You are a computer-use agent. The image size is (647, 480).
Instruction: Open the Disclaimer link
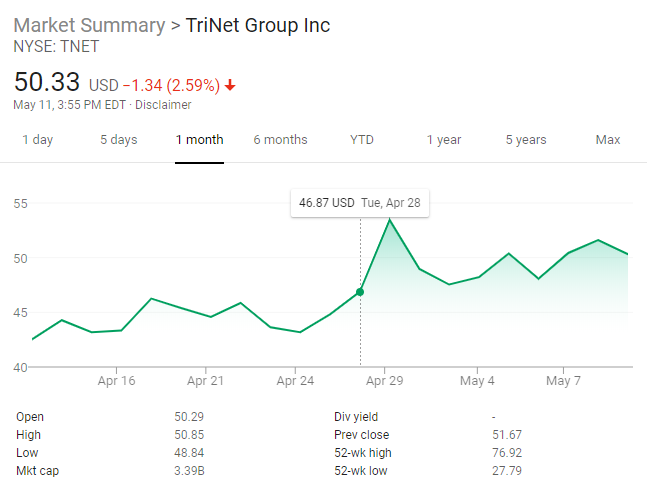pyautogui.click(x=163, y=105)
